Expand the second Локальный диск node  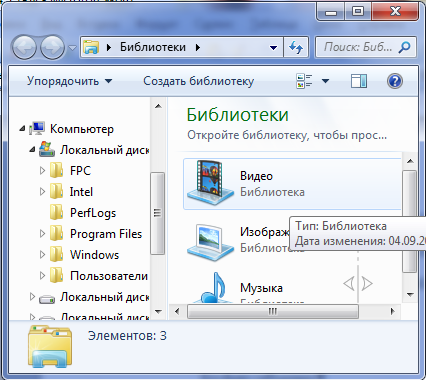pyautogui.click(x=32, y=296)
